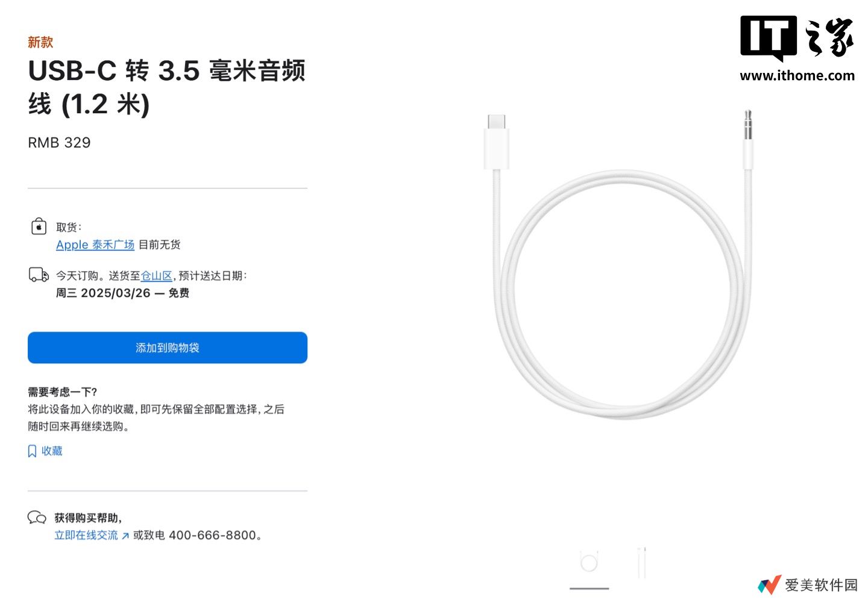The height and width of the screenshot is (600, 868).
Task: Toggle favorite by clicking 收藏
Action: pyautogui.click(x=53, y=451)
